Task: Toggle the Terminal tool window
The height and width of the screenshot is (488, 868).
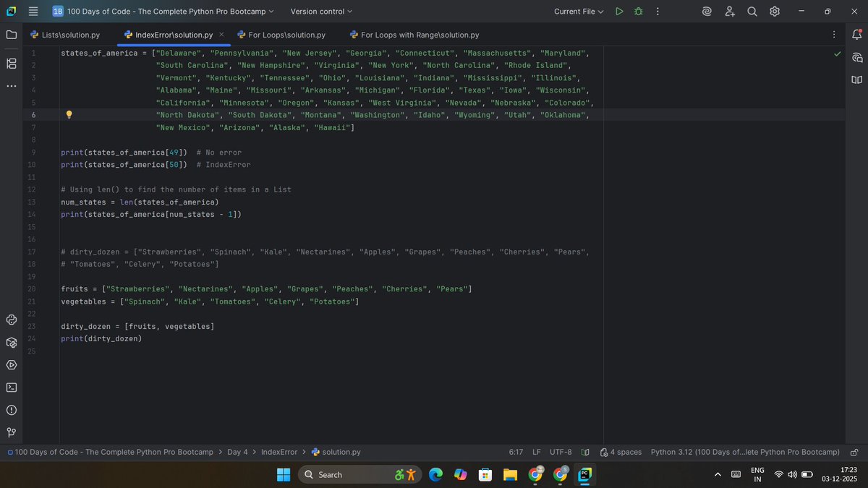Action: click(11, 388)
